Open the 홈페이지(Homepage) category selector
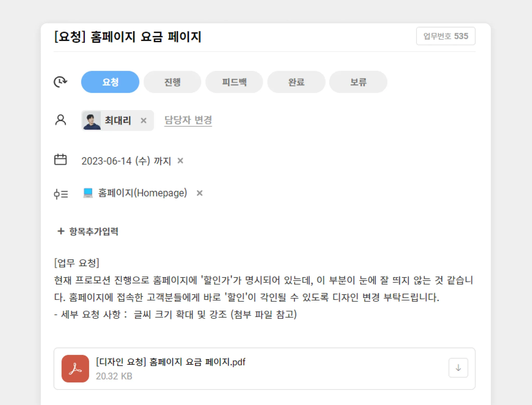 click(x=142, y=193)
